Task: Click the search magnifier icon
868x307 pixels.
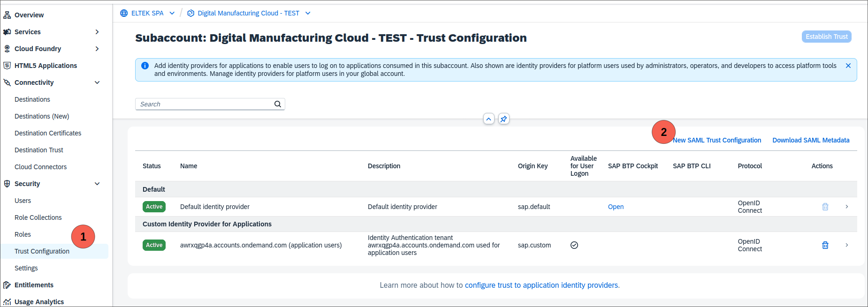Action: 278,104
